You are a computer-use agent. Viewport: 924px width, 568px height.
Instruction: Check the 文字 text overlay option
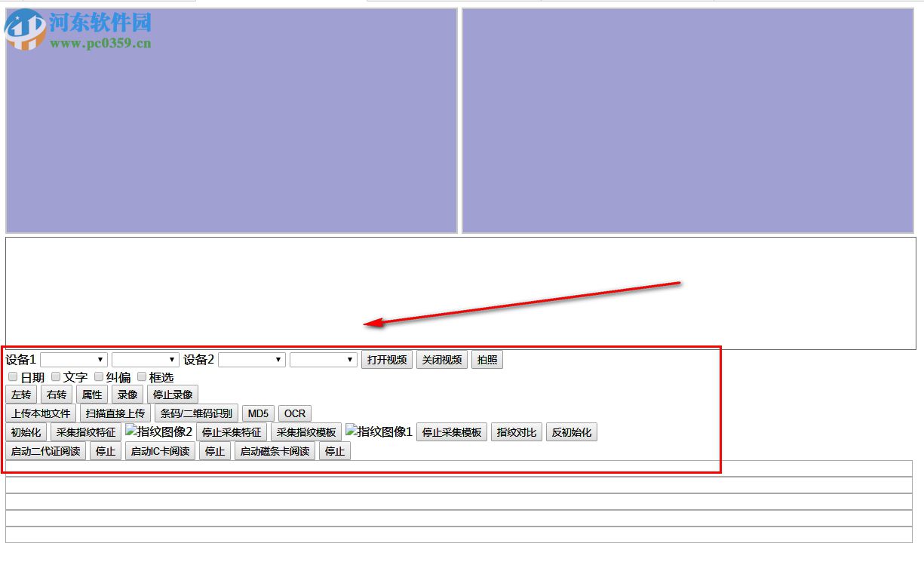[56, 376]
